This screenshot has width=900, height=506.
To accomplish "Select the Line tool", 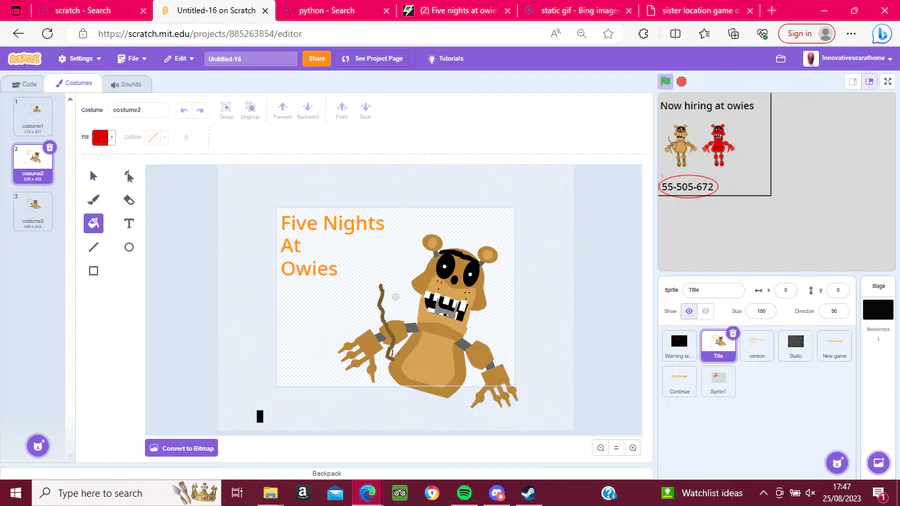I will pos(94,247).
